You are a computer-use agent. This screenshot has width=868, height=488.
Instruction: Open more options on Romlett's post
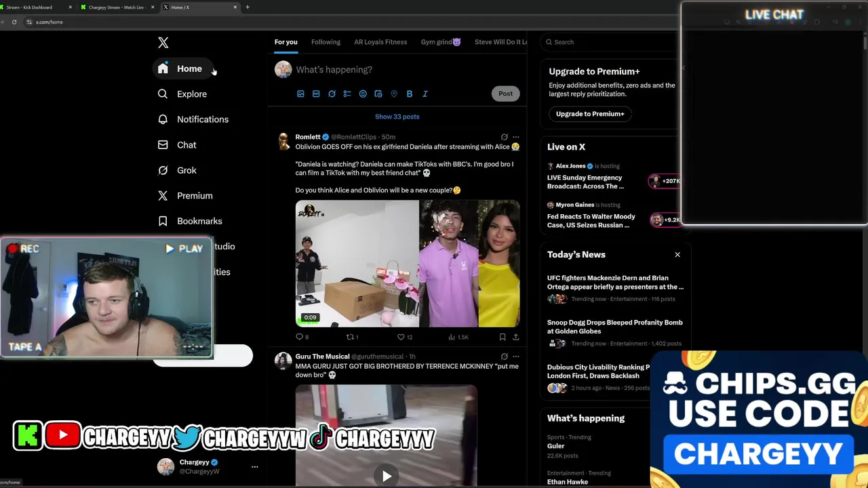515,137
